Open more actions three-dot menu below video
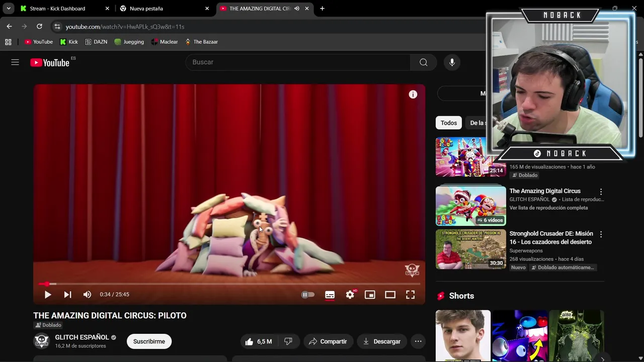The image size is (644, 362). (418, 341)
